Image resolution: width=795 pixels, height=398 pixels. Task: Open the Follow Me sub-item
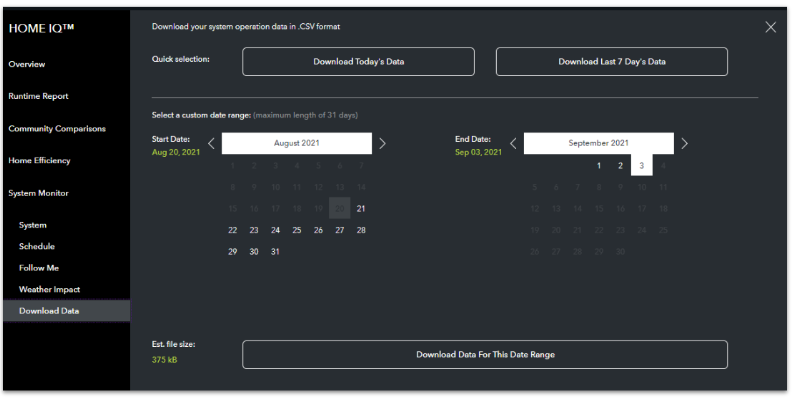coord(39,268)
